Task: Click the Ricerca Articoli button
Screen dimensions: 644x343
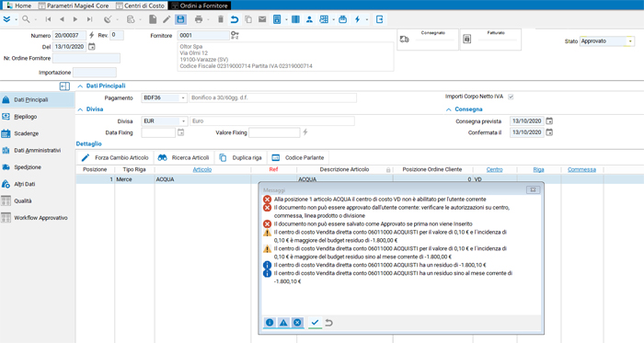Action: 184,157
